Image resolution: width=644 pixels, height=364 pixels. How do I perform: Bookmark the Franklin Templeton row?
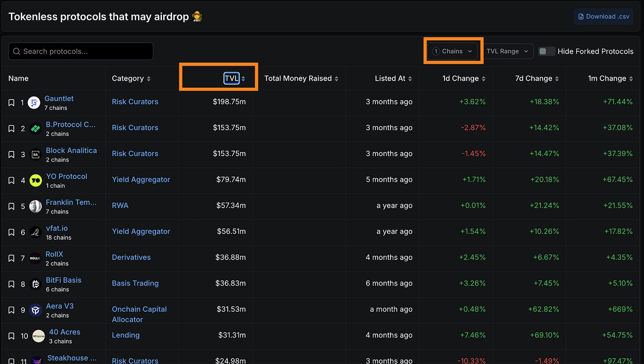11,206
